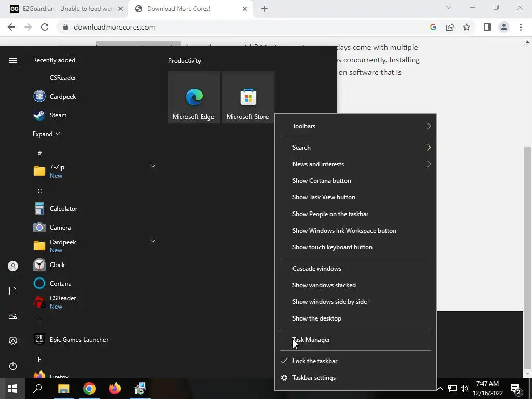
Task: Switch to Chrome on the taskbar
Action: pyautogui.click(x=89, y=389)
